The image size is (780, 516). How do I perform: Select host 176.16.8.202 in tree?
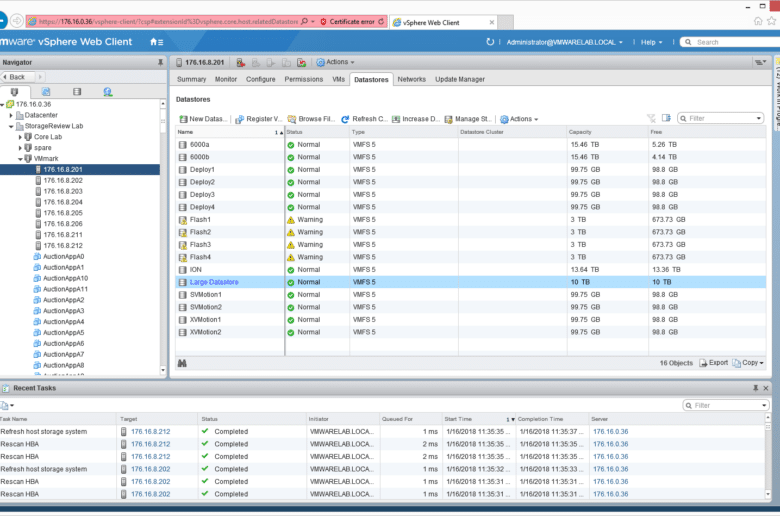63,181
